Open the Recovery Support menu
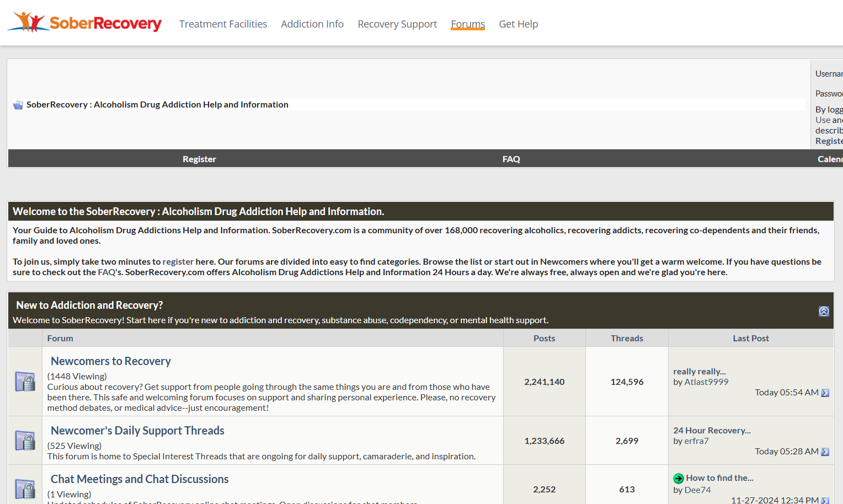This screenshot has width=843, height=504. click(397, 24)
